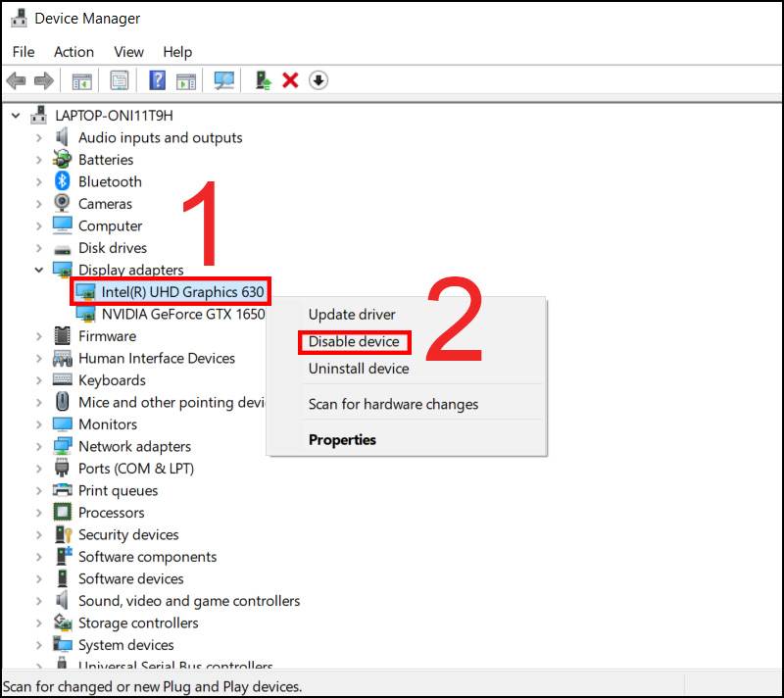The width and height of the screenshot is (784, 698).
Task: Click the Bluetooth category icon
Action: tap(62, 181)
